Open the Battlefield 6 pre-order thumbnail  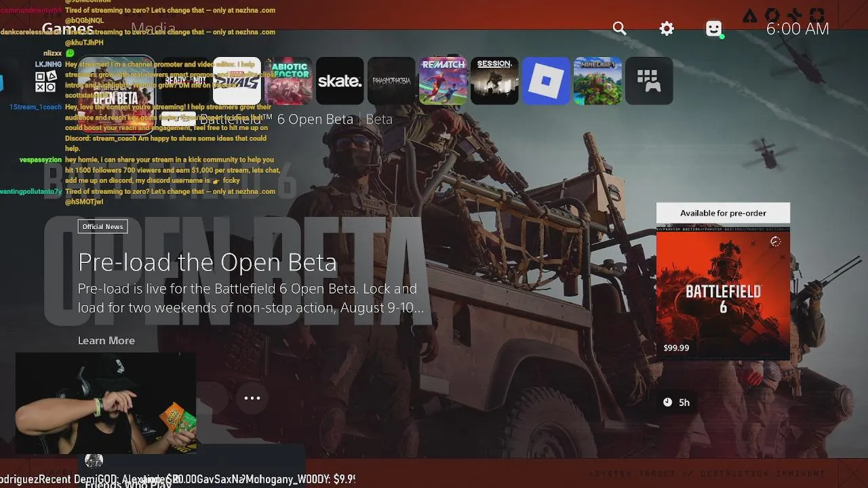pyautogui.click(x=723, y=293)
